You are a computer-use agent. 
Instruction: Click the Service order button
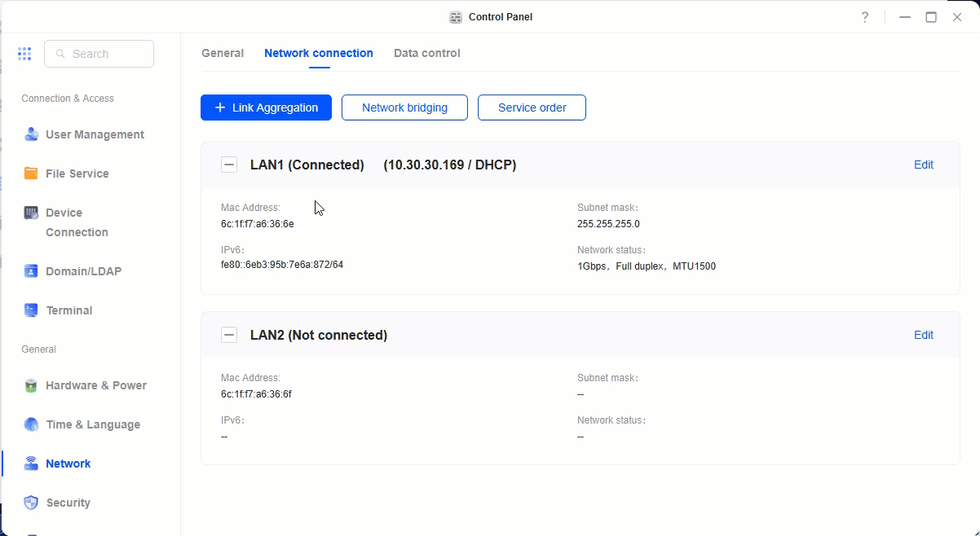[532, 107]
